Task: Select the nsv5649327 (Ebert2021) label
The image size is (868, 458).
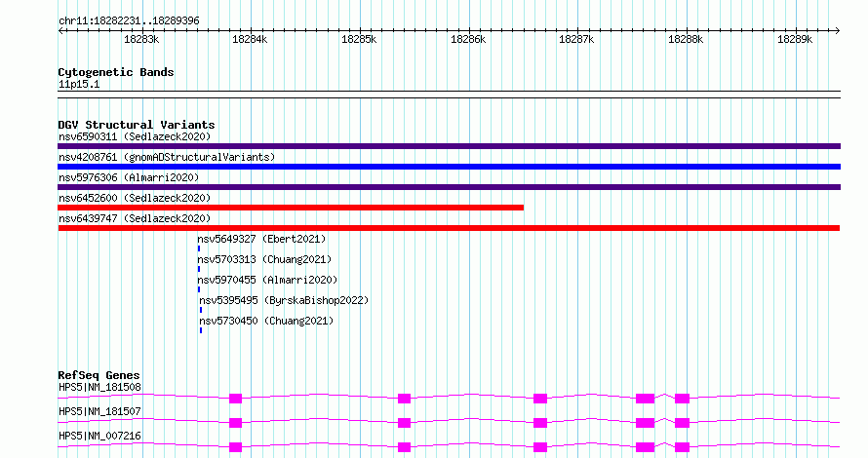Action: [261, 239]
